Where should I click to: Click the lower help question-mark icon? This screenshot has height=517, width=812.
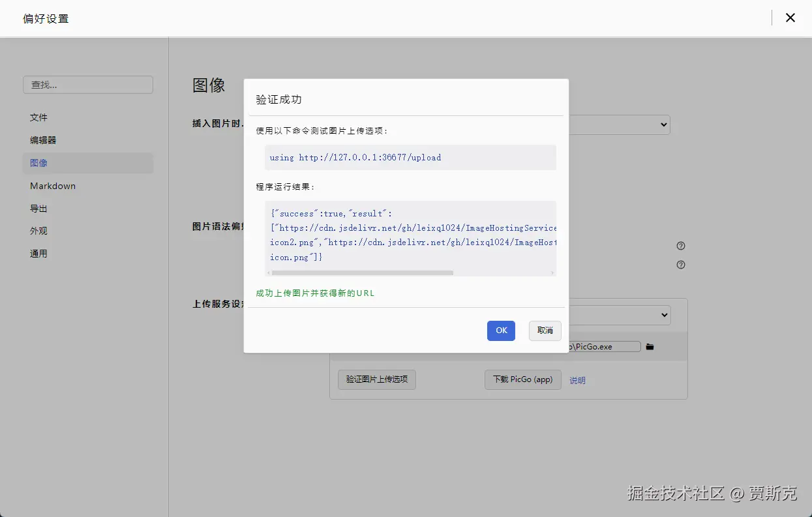point(681,265)
